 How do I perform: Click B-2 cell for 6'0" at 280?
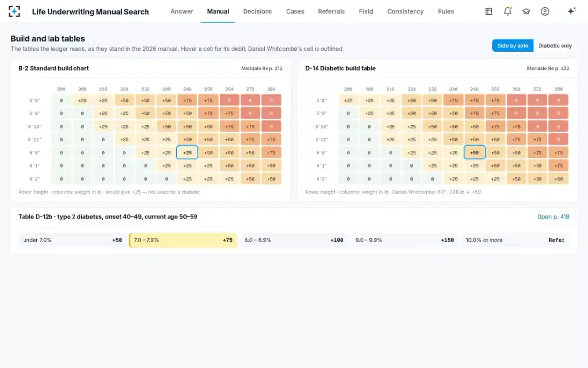click(x=271, y=153)
